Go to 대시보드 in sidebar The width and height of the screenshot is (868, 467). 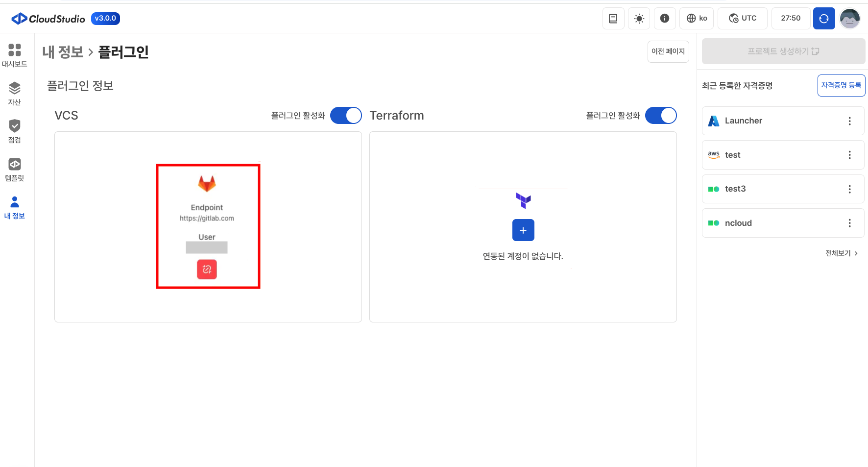[x=15, y=55]
